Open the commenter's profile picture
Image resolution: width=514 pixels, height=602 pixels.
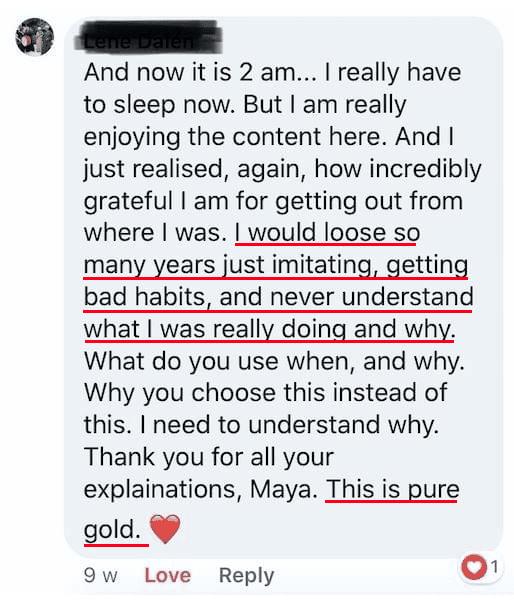pyautogui.click(x=35, y=37)
